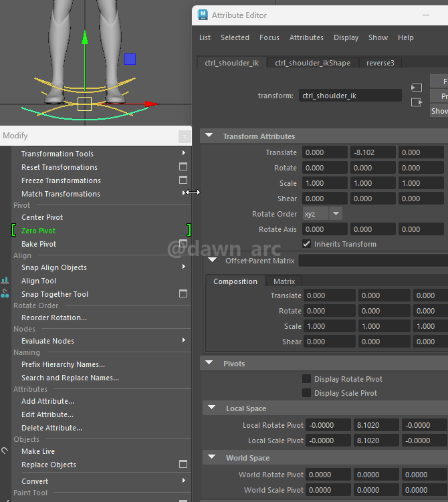Screen dimensions: 448x502
Task: Click Local Scale Pivot Y field 8.1020
Action: coord(376,441)
